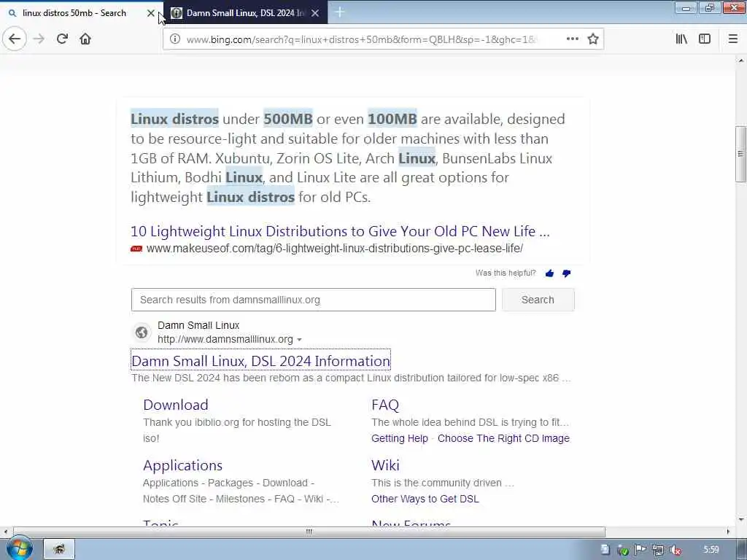Open the Getting Help link
747x560 pixels.
(400, 438)
